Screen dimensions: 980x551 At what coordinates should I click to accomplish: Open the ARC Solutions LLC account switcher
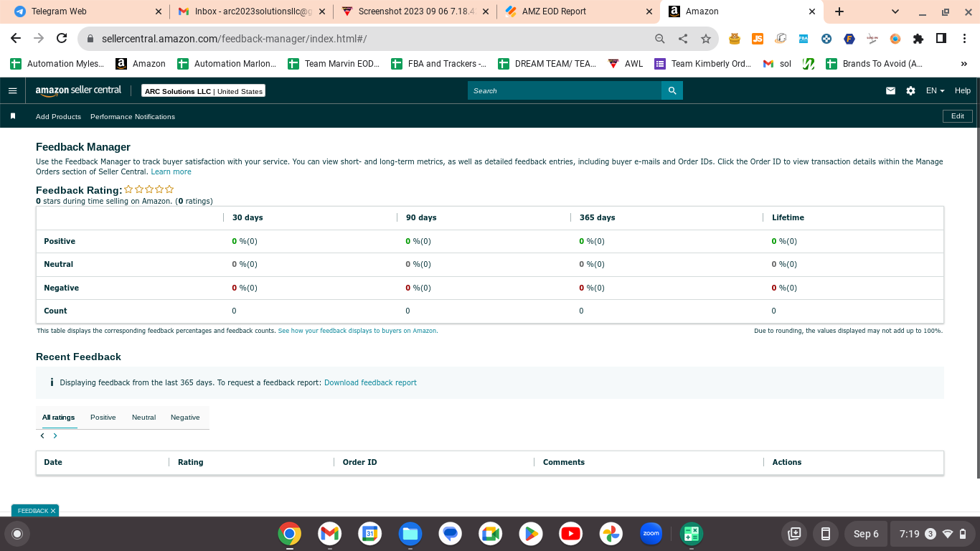[x=204, y=91]
